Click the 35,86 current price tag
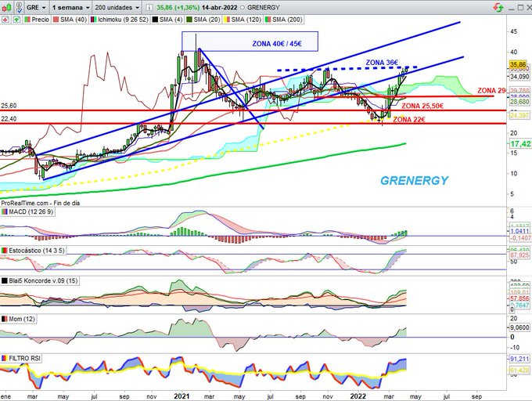The width and height of the screenshot is (532, 401). tap(518, 64)
